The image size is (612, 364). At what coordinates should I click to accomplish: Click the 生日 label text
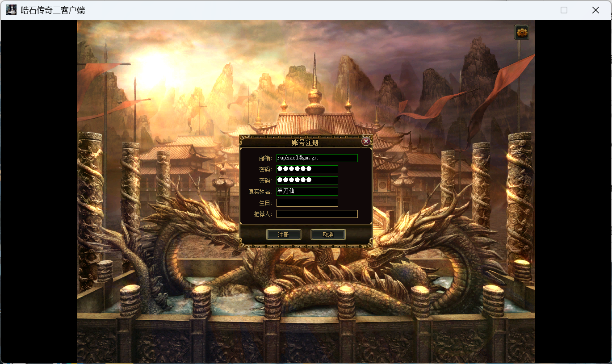click(x=265, y=203)
